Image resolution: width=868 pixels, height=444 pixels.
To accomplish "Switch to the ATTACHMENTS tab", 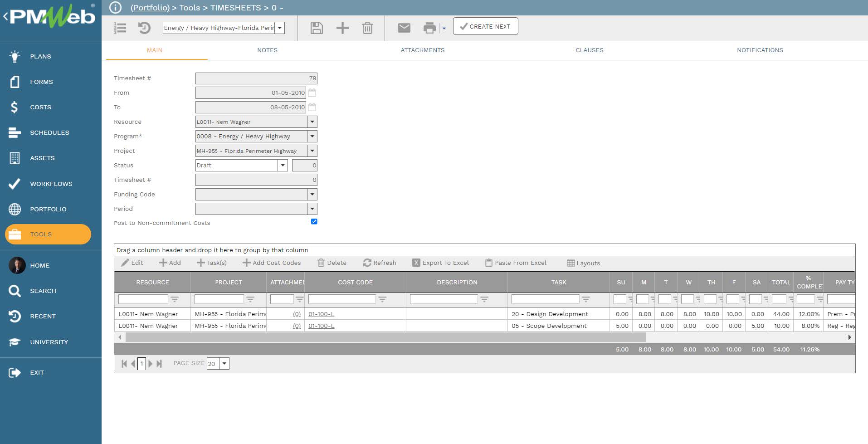I will (422, 50).
